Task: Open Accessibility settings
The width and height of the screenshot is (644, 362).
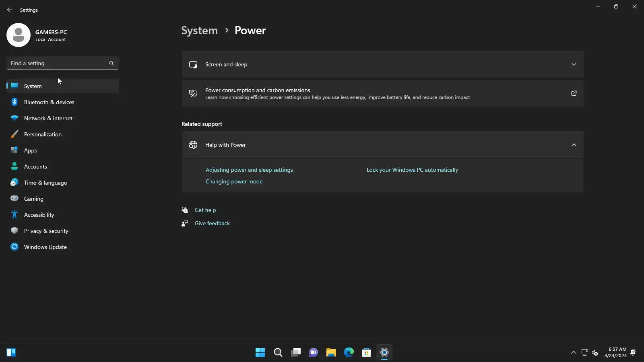Action: click(x=63, y=215)
